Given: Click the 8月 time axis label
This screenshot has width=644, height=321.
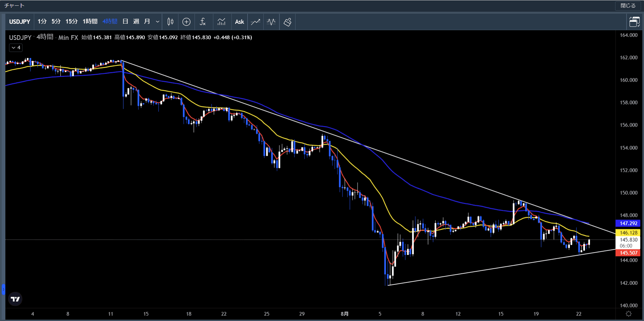Looking at the screenshot, I should (344, 314).
